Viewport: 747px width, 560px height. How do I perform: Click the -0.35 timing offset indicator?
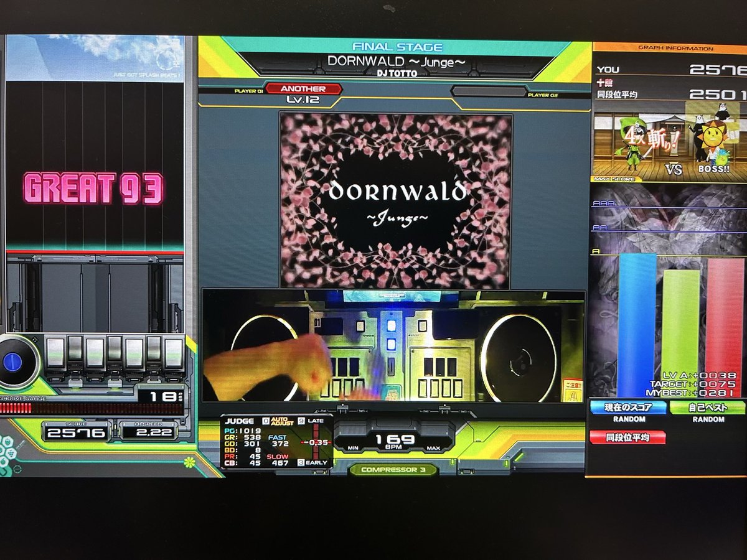click(x=315, y=442)
